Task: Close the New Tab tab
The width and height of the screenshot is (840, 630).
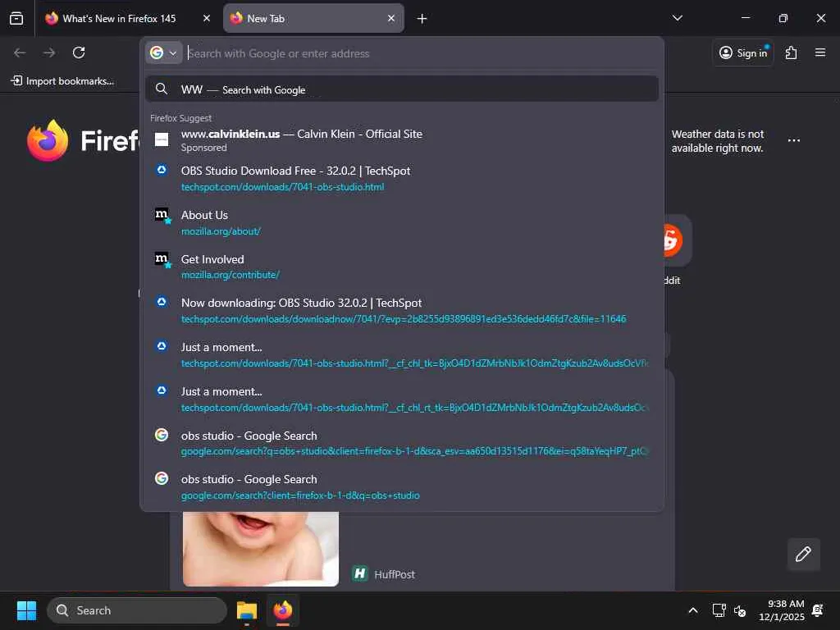Action: click(391, 19)
